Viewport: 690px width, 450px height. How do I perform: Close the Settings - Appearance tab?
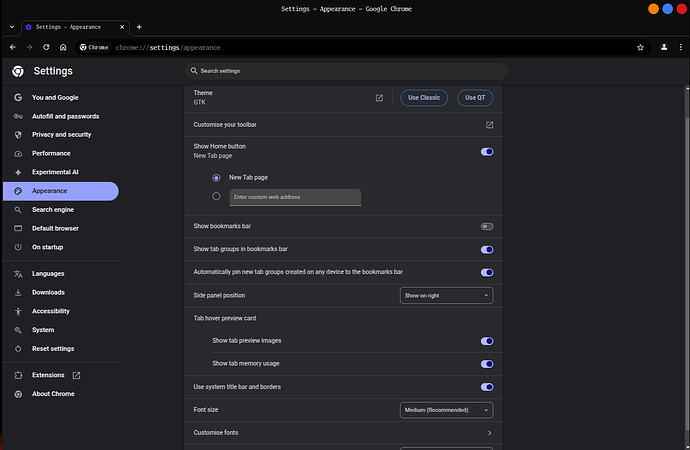coord(122,27)
